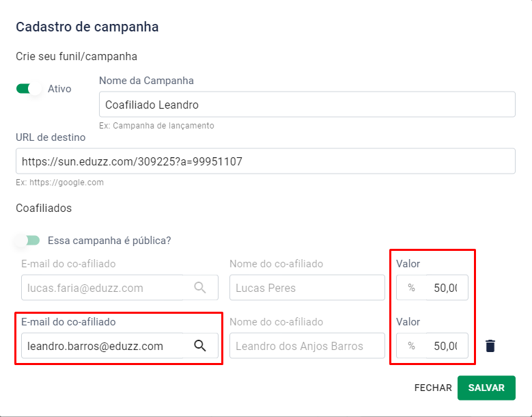
Task: Click search icon beside leandro.barros@eduzz.com
Action: (x=200, y=346)
